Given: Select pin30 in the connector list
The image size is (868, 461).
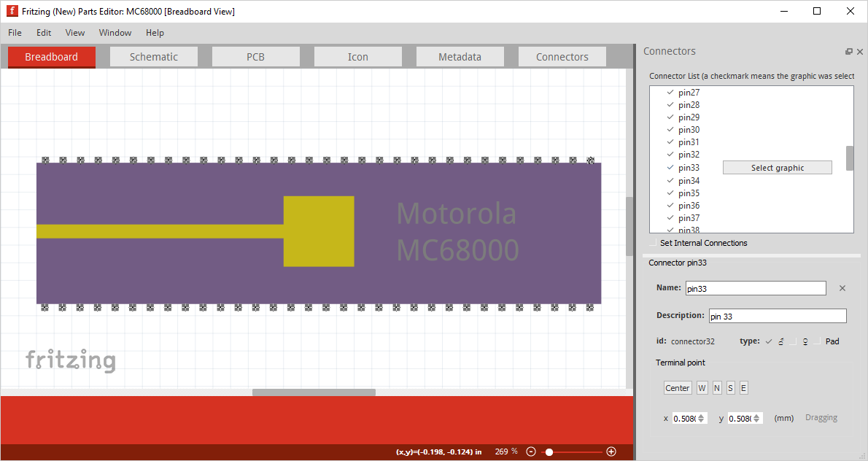Looking at the screenshot, I should [689, 129].
